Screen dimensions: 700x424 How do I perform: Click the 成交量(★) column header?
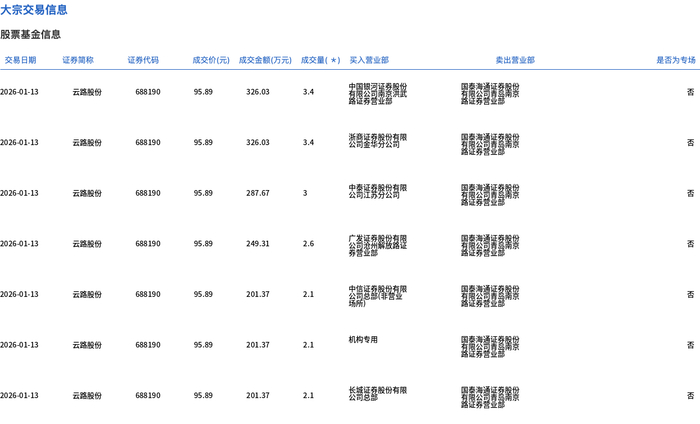click(x=321, y=60)
